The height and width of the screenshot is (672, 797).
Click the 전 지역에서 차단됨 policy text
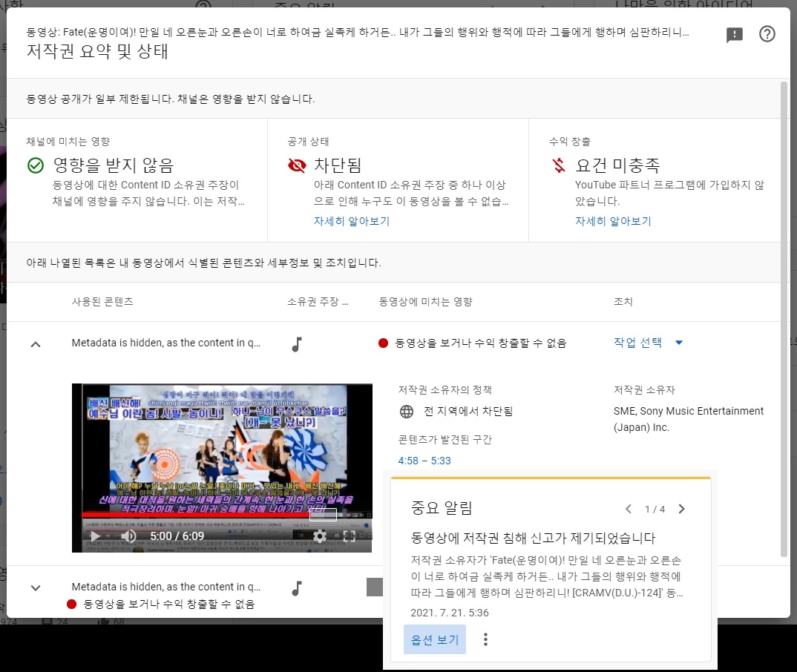pyautogui.click(x=468, y=412)
